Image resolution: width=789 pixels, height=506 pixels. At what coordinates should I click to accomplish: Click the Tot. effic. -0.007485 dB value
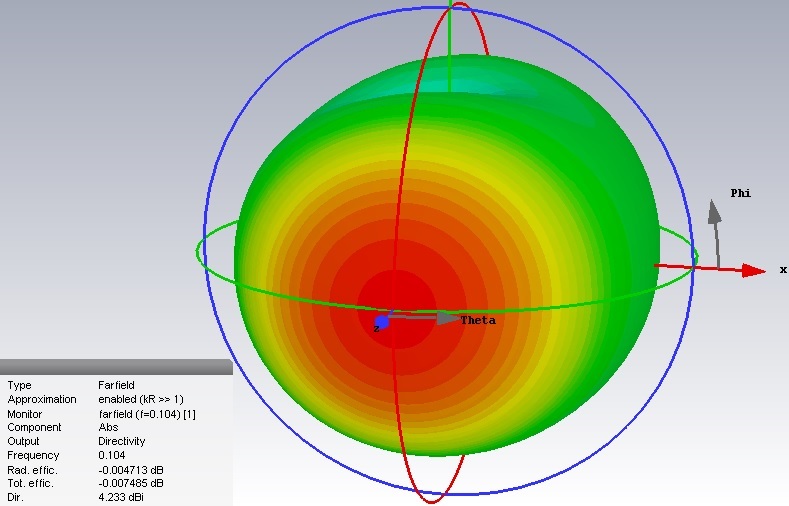coord(130,483)
